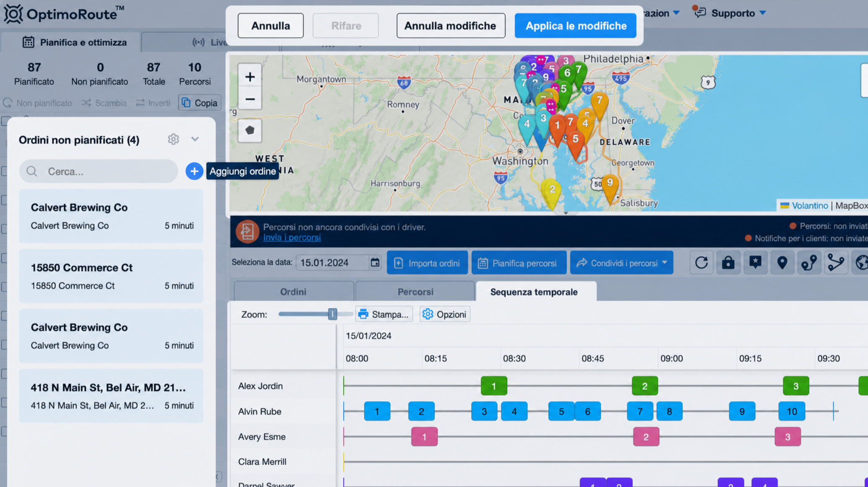The width and height of the screenshot is (868, 487).
Task: Click the 0 Non pianificato counter
Action: click(100, 74)
